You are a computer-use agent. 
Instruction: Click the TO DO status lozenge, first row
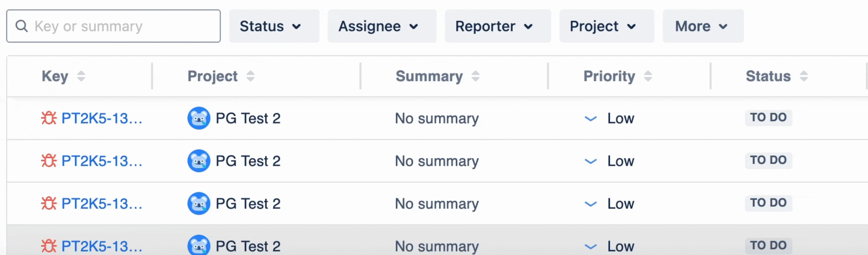768,118
